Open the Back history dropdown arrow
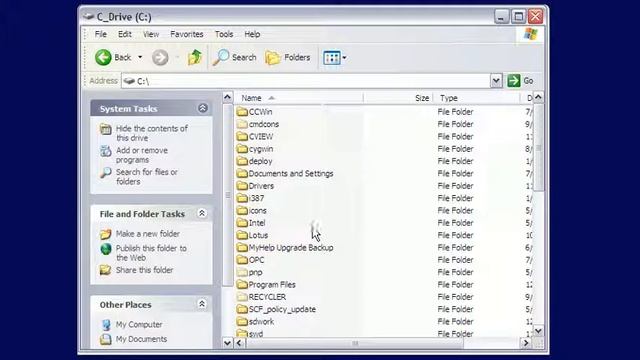640x360 pixels. point(140,58)
